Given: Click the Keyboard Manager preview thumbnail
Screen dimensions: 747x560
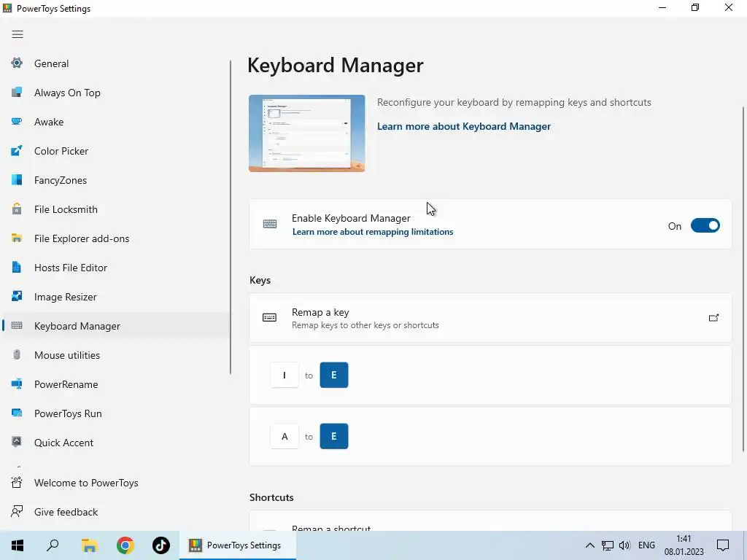Looking at the screenshot, I should (307, 133).
